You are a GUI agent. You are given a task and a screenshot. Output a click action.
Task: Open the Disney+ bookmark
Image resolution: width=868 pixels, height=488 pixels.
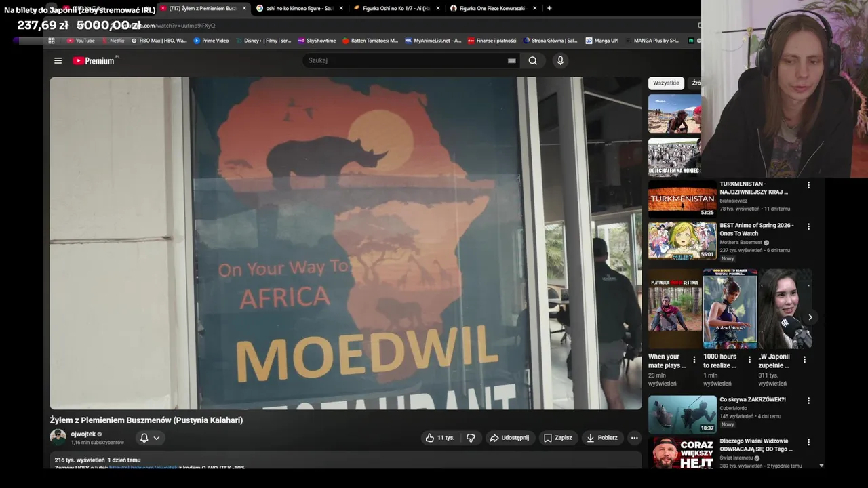click(x=263, y=41)
